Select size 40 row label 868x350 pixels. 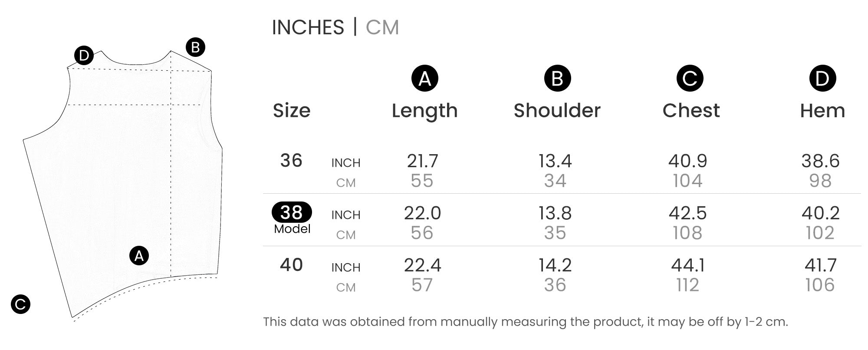click(x=291, y=265)
